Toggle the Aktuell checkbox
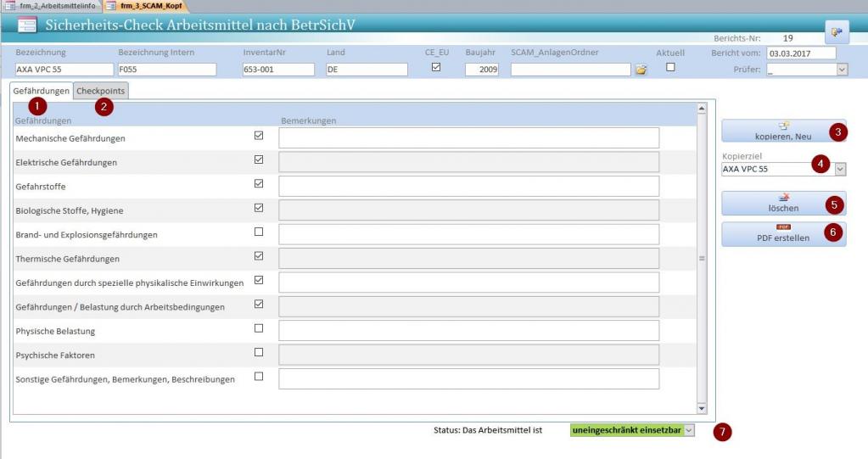 [670, 67]
